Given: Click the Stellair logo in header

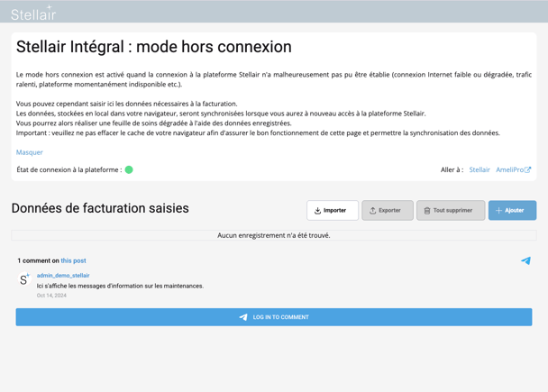Looking at the screenshot, I should coord(32,13).
